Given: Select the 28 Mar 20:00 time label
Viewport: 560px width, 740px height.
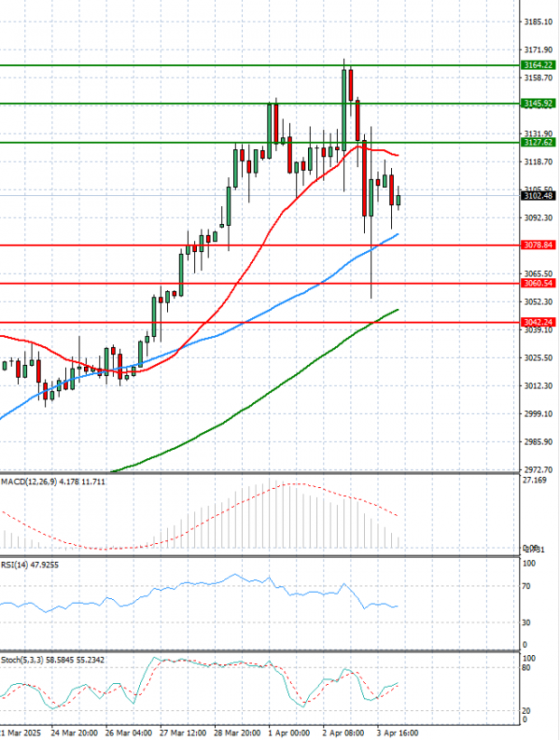Looking at the screenshot, I should pyautogui.click(x=236, y=733).
